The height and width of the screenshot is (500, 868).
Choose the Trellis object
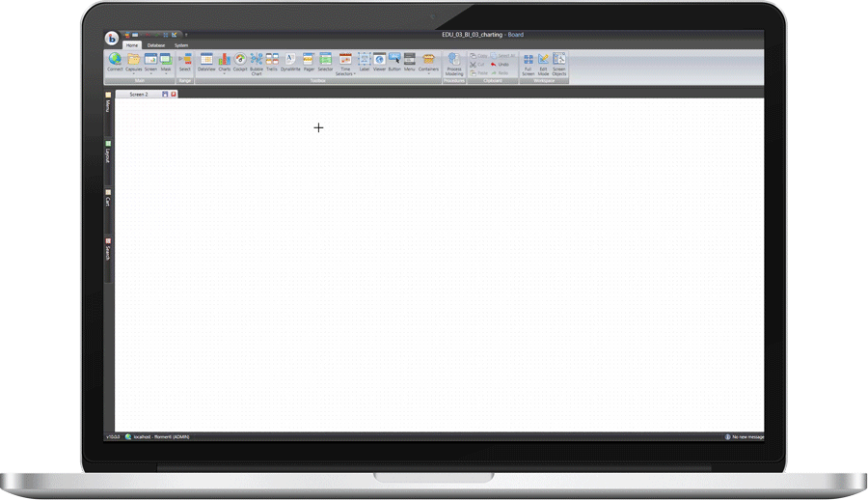coord(272,62)
